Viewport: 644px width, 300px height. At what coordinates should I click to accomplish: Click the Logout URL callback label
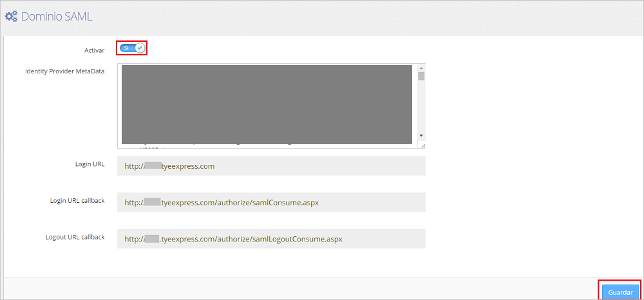[75, 237]
